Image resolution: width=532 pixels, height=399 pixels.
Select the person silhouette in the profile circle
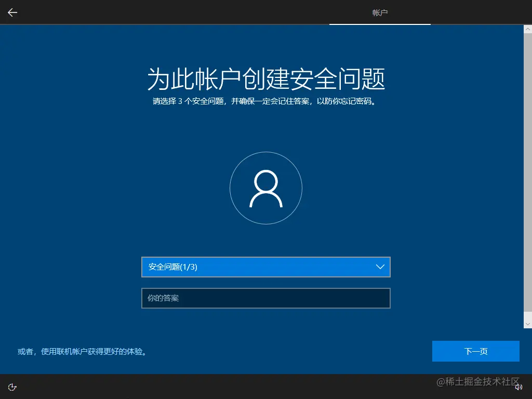tap(266, 188)
